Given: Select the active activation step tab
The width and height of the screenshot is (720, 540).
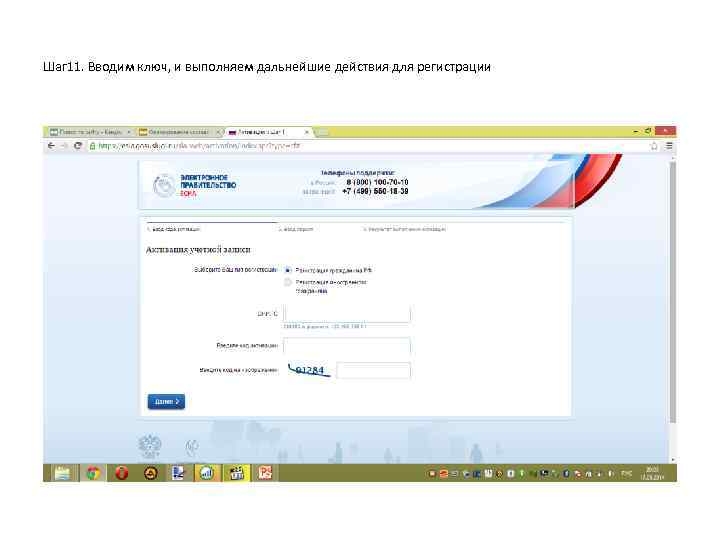Looking at the screenshot, I should click(268, 132).
